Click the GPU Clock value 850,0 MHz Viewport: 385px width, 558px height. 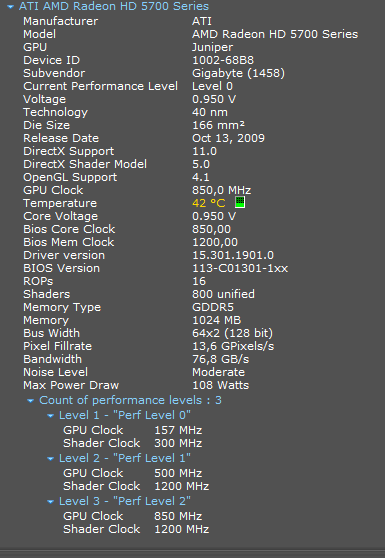222,190
